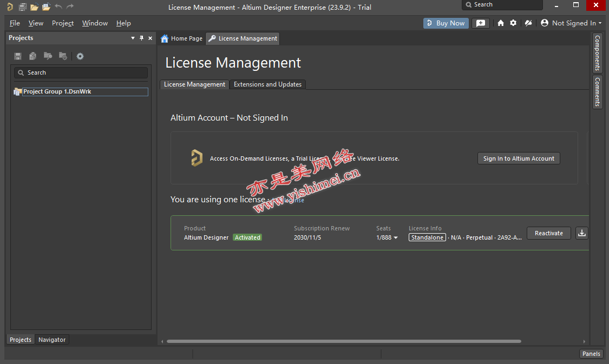Open the Panels button in status bar
Screen dimensions: 609x364
(x=591, y=354)
